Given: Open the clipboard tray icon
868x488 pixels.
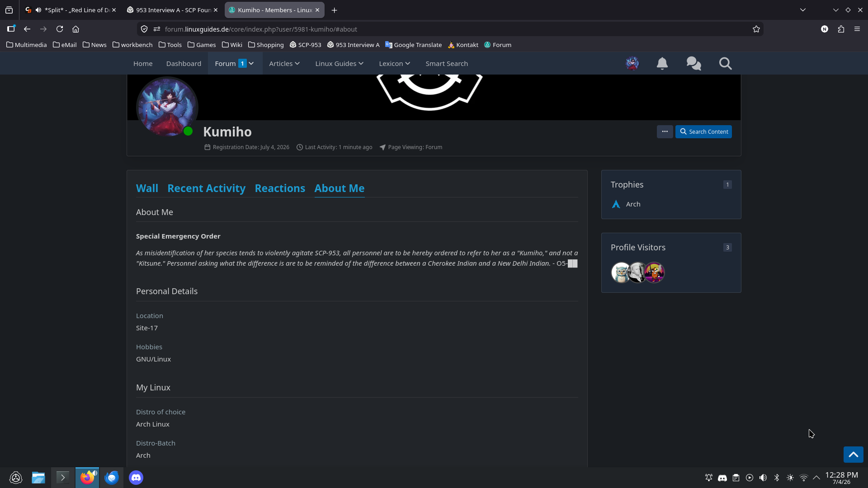Looking at the screenshot, I should (736, 478).
